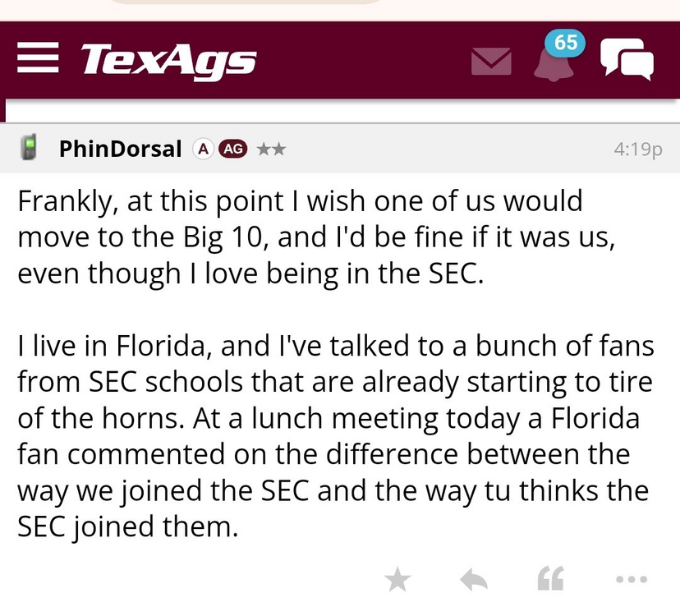
Task: Tap the browser address bar at top
Action: (246, 3)
